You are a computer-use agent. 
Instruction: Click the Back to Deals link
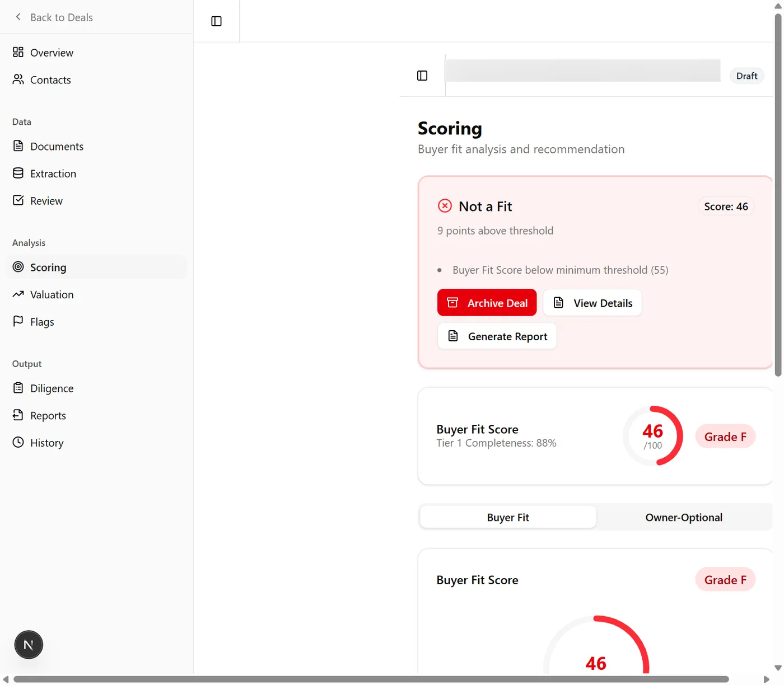(62, 17)
